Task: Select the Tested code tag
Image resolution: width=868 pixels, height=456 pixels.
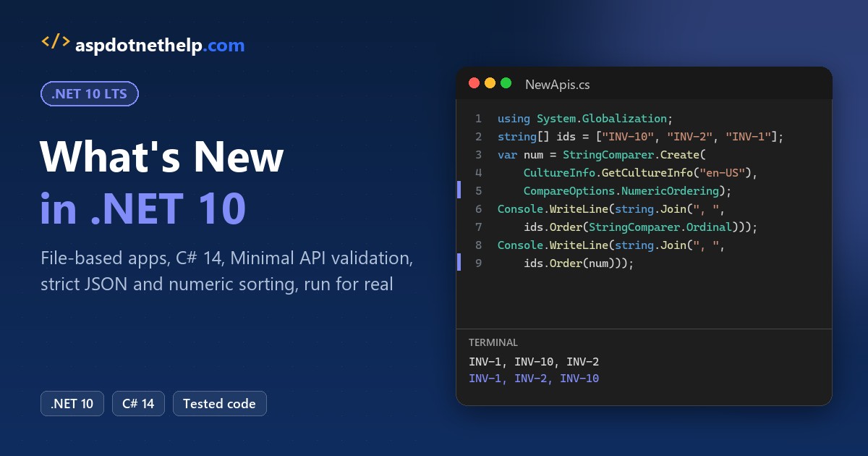Action: [x=219, y=404]
